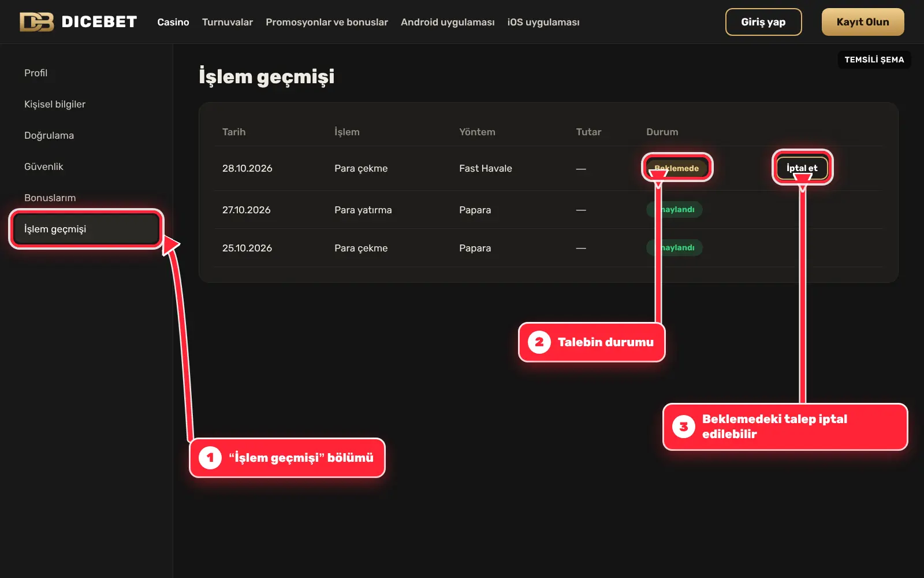Click the DICEBET logo icon
This screenshot has width=924, height=578.
coord(36,22)
